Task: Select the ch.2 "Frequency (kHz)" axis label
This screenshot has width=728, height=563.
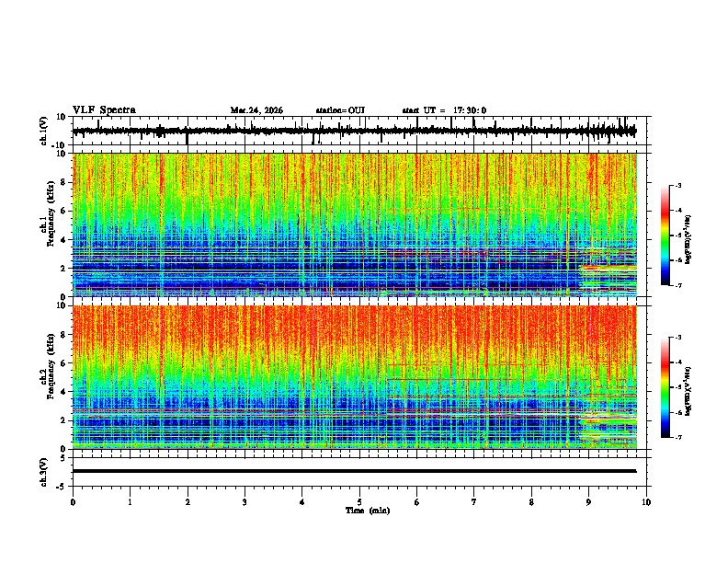Action: pos(51,366)
